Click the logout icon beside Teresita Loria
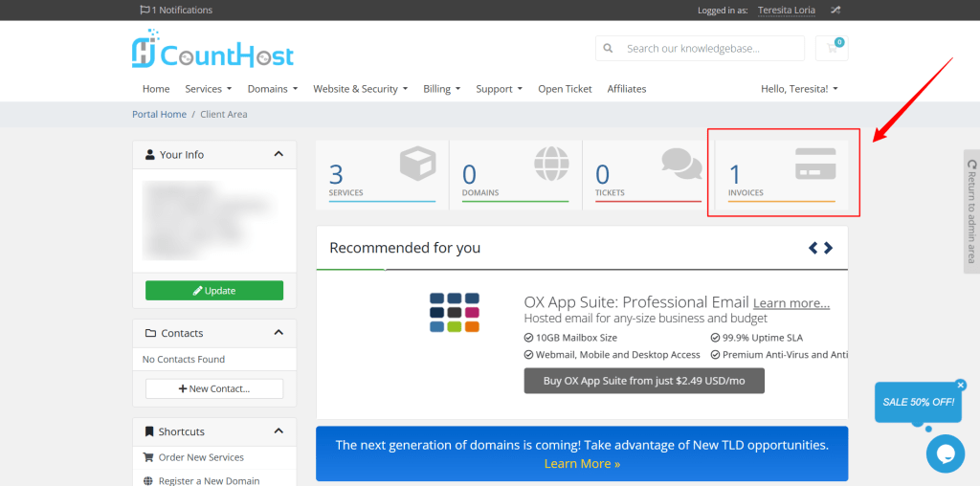980x486 pixels. click(835, 11)
